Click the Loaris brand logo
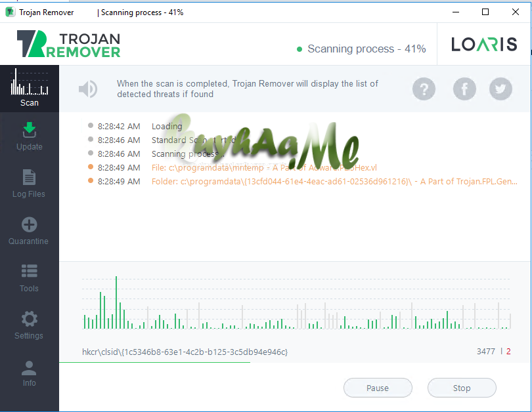 click(x=484, y=45)
